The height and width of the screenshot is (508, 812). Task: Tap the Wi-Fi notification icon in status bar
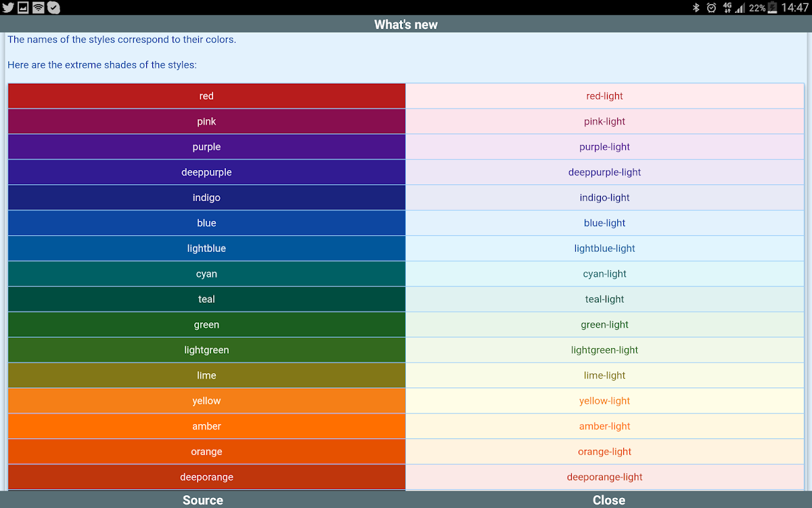[x=39, y=7]
